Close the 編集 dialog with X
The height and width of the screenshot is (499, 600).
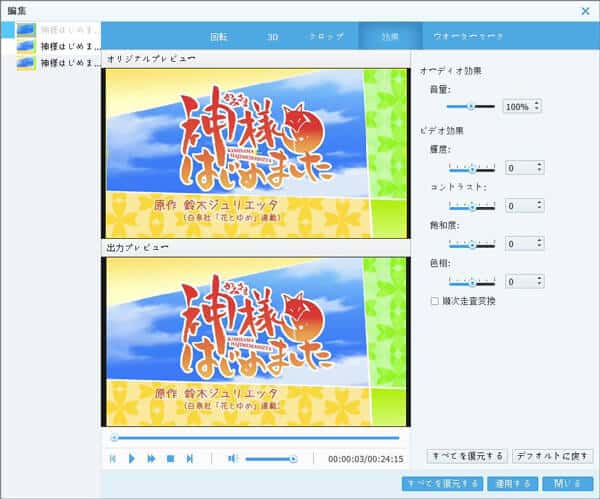584,10
